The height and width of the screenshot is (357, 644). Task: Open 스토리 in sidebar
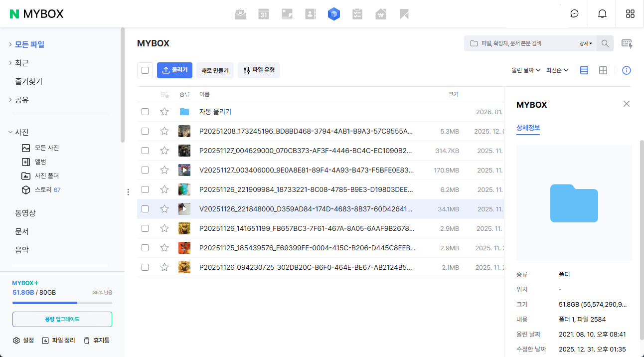click(x=41, y=190)
